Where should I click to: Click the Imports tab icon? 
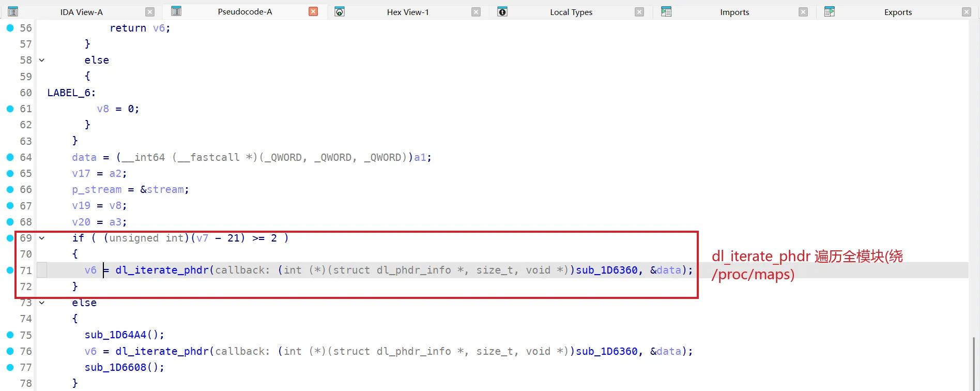666,11
